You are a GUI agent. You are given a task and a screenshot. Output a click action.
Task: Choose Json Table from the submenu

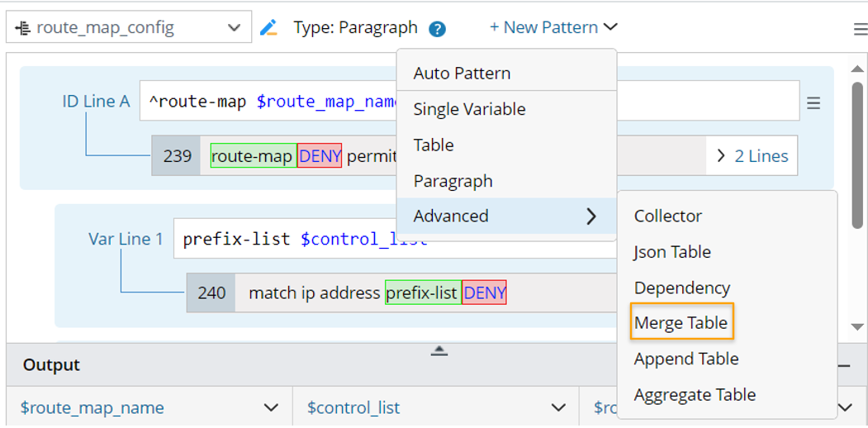click(672, 252)
